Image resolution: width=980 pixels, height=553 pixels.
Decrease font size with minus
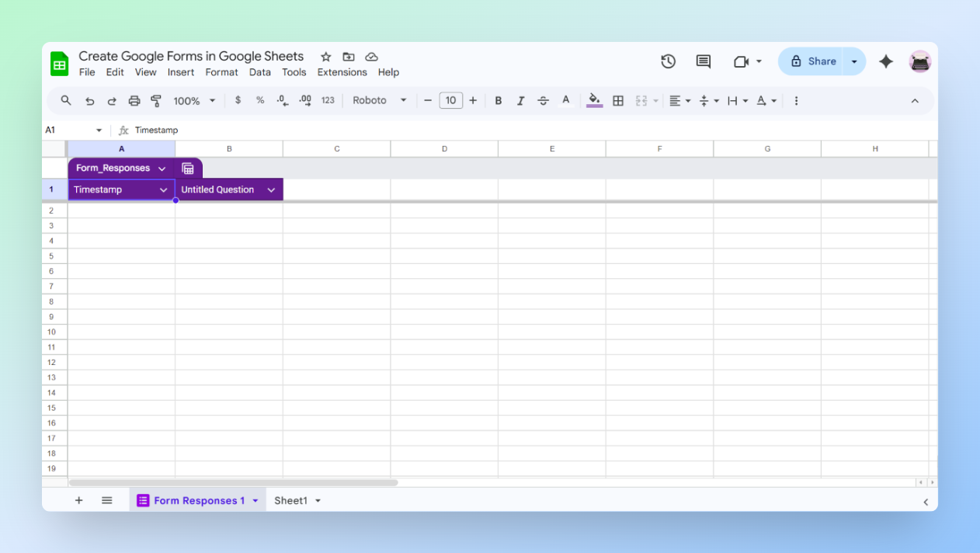point(427,100)
